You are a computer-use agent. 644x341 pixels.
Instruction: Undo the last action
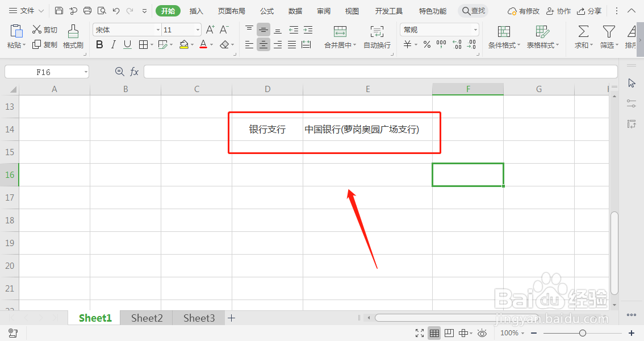(116, 11)
